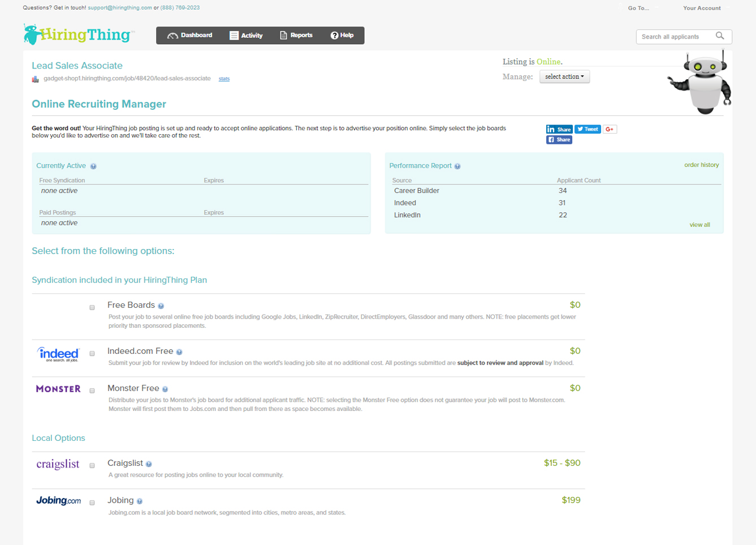Enable the Monster Free checkbox
756x545 pixels.
(92, 390)
